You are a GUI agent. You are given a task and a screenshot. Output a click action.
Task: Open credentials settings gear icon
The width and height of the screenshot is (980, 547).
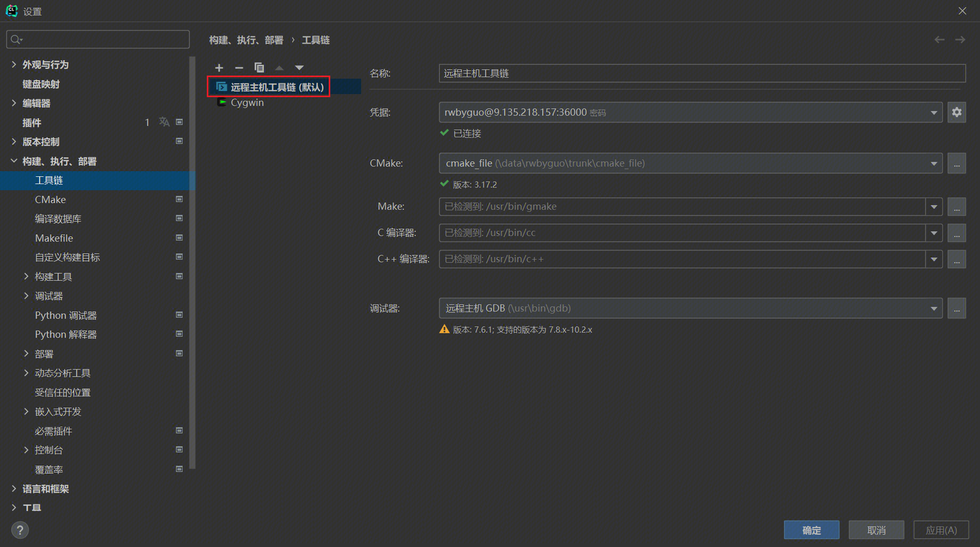click(x=956, y=112)
